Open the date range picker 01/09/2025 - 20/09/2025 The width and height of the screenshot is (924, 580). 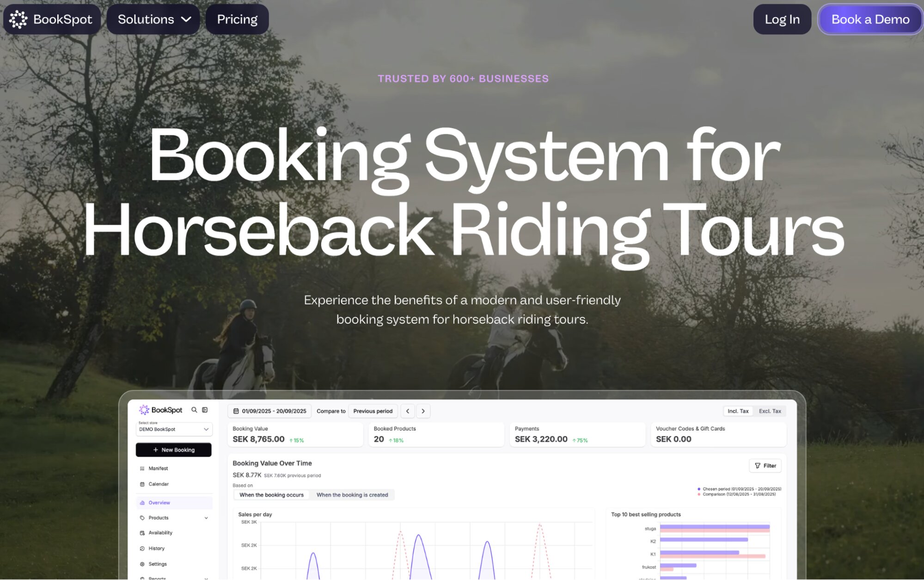pyautogui.click(x=269, y=411)
